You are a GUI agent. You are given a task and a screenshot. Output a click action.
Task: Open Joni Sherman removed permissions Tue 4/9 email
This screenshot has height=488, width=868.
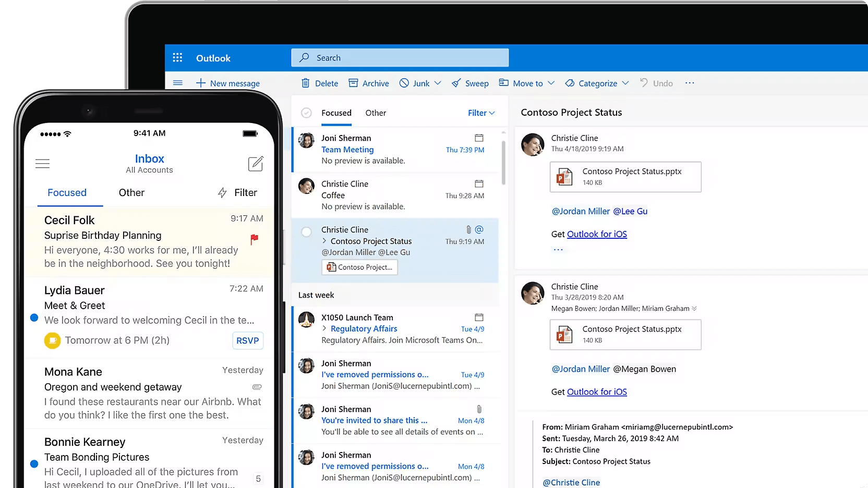[395, 374]
